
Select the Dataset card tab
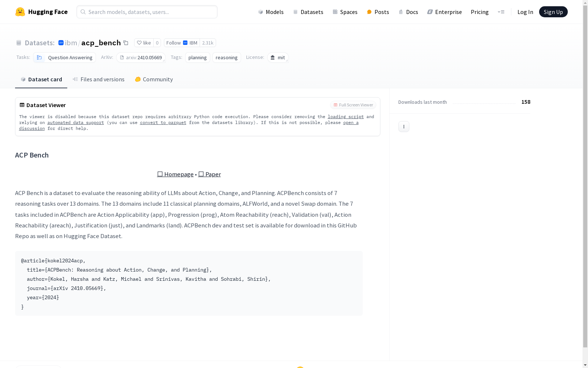41,79
